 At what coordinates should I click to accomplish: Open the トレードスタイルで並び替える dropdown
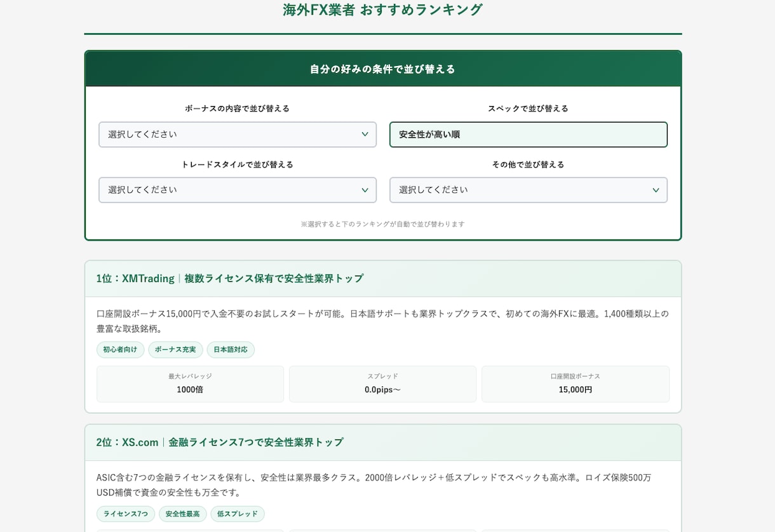(x=238, y=190)
